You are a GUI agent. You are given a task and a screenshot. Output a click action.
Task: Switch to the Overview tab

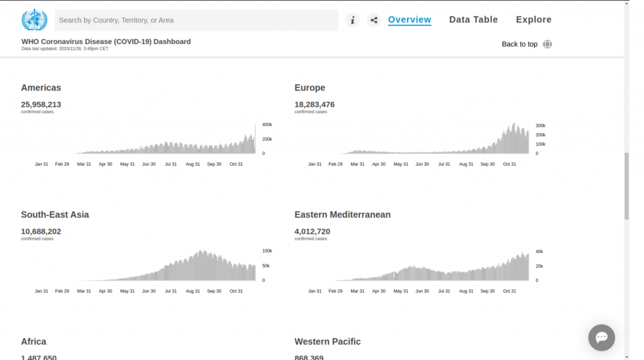pyautogui.click(x=409, y=19)
